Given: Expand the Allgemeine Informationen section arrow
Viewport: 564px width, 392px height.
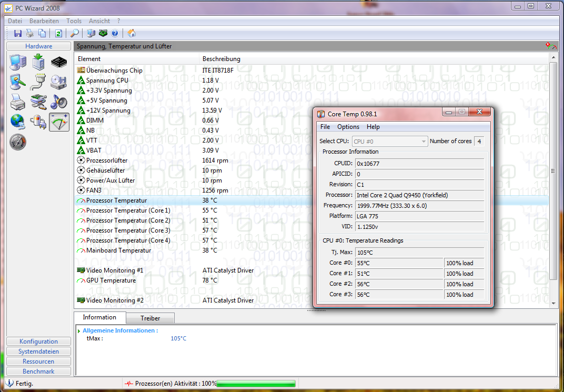Looking at the screenshot, I should [x=79, y=331].
